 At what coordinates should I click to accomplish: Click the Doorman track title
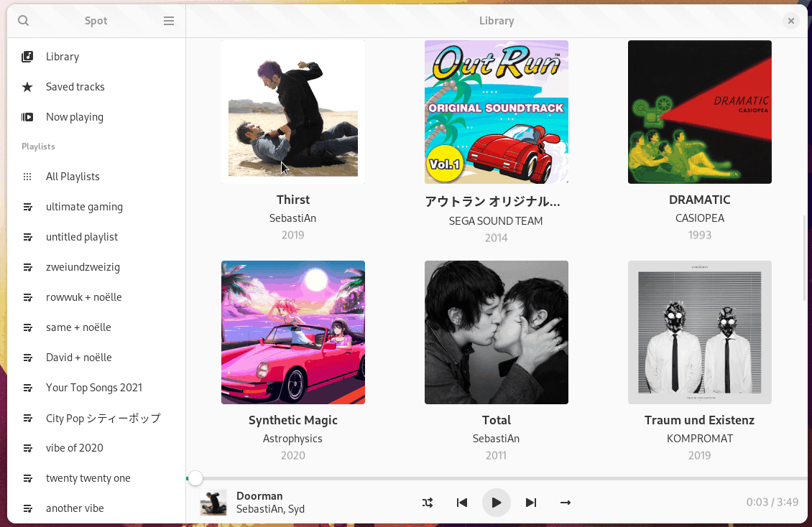[259, 496]
